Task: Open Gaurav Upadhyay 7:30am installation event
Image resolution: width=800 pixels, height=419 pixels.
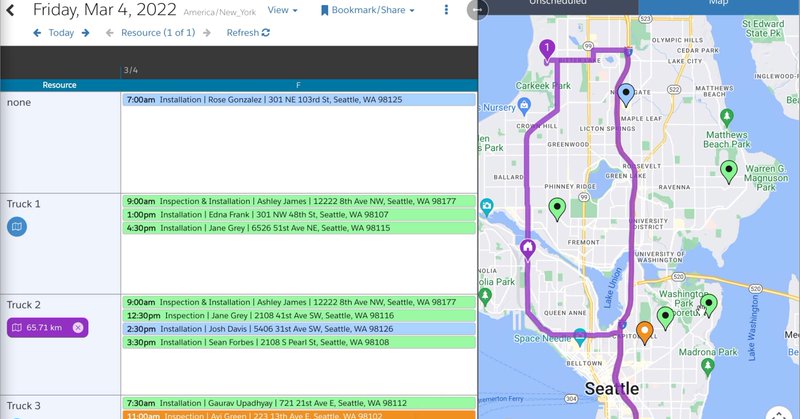Action: click(x=299, y=403)
